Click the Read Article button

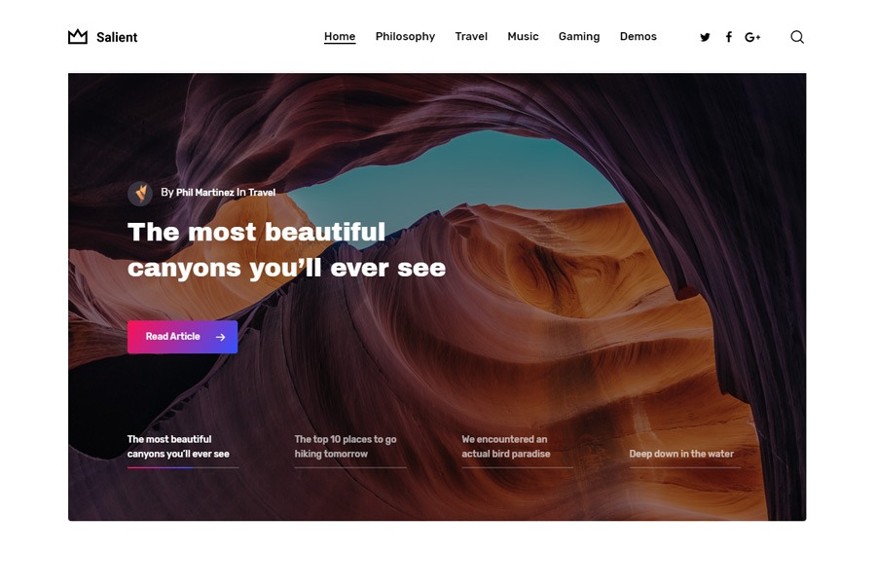click(x=182, y=337)
